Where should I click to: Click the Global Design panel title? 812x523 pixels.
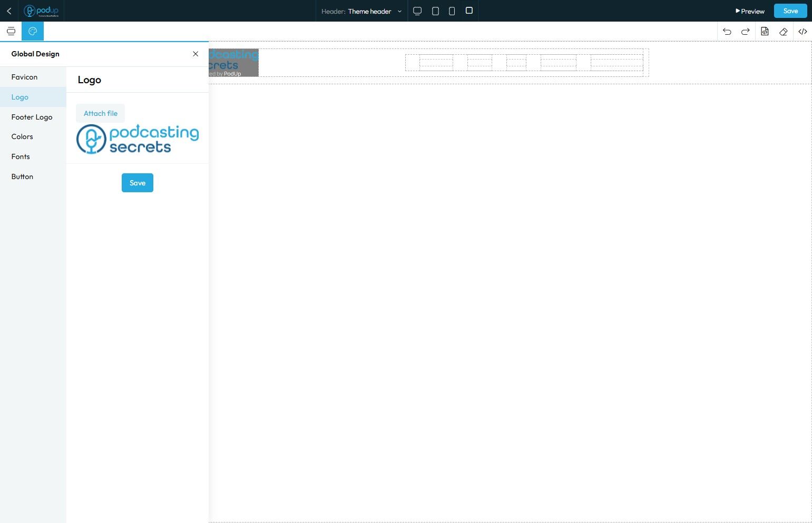35,54
